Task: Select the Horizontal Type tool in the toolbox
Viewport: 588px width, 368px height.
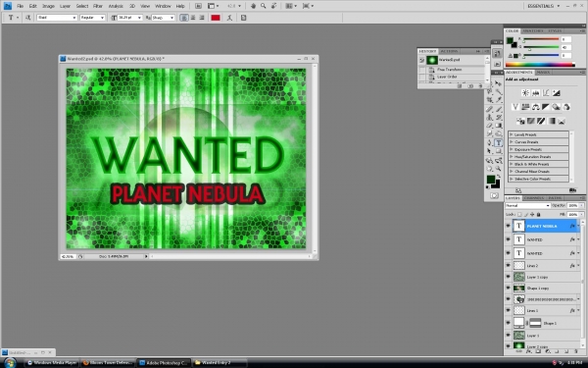Action: click(x=499, y=143)
